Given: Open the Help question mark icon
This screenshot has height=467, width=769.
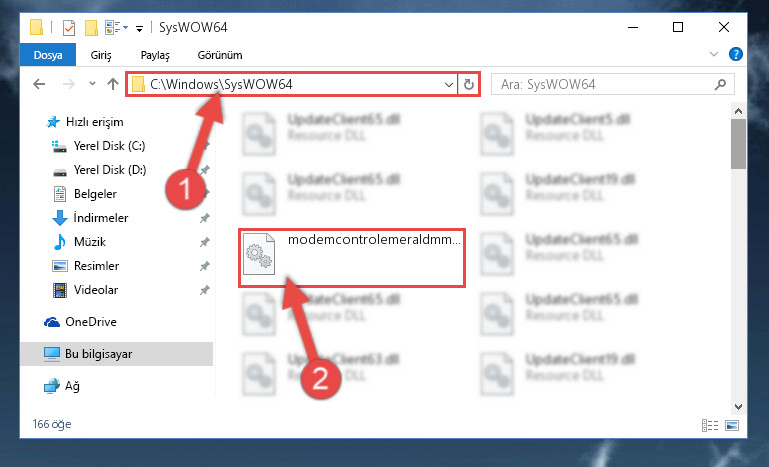Looking at the screenshot, I should (x=735, y=54).
